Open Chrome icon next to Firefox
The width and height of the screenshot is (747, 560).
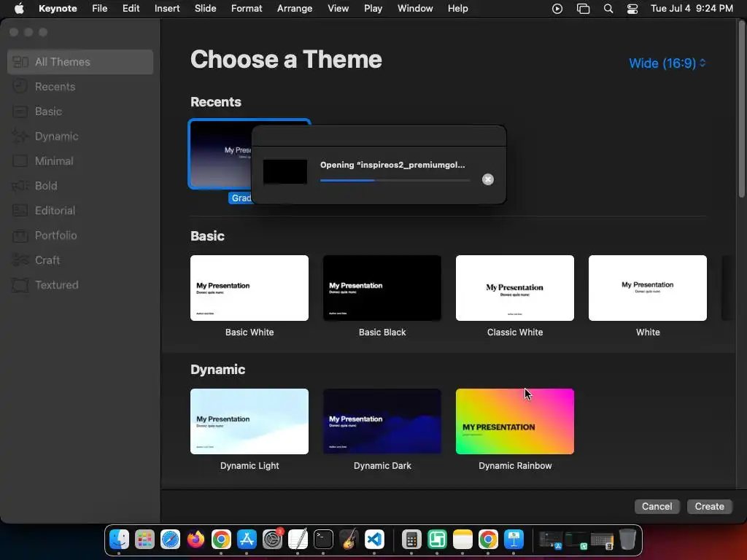(221, 540)
